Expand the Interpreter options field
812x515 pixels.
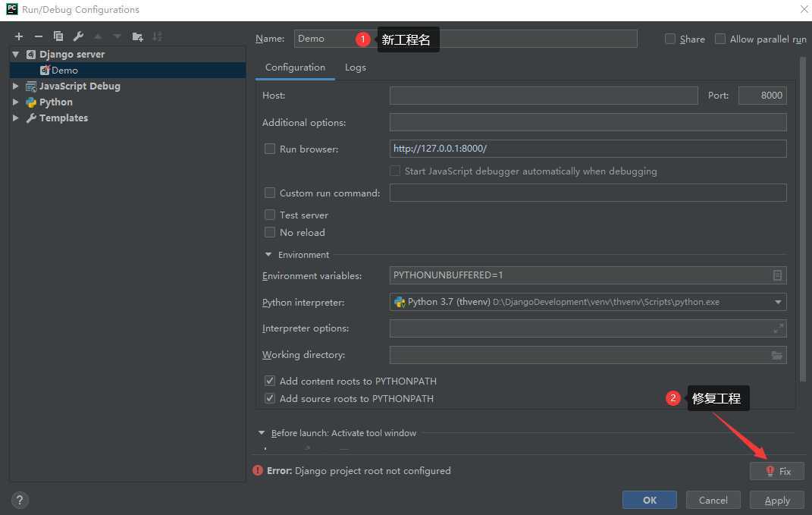(779, 328)
